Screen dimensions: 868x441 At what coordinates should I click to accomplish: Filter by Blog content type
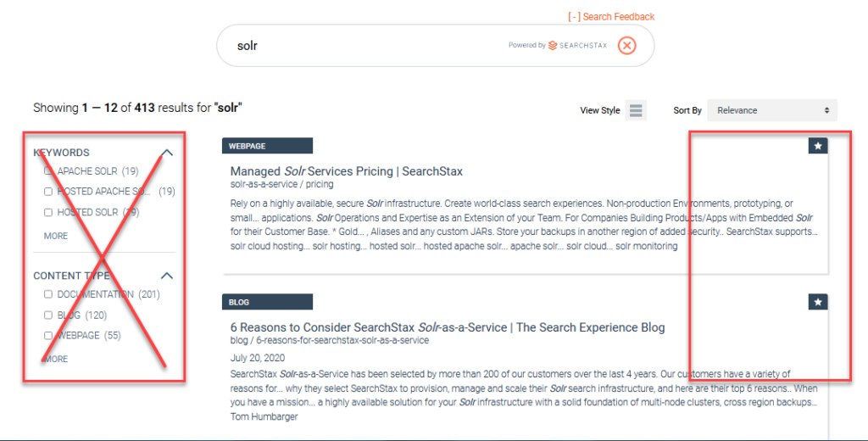coord(48,315)
